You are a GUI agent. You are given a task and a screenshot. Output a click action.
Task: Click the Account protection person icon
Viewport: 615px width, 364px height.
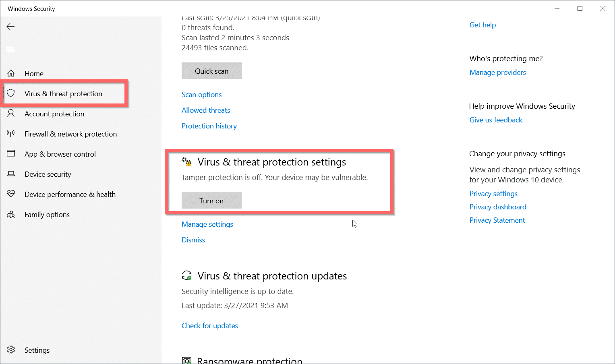[11, 114]
